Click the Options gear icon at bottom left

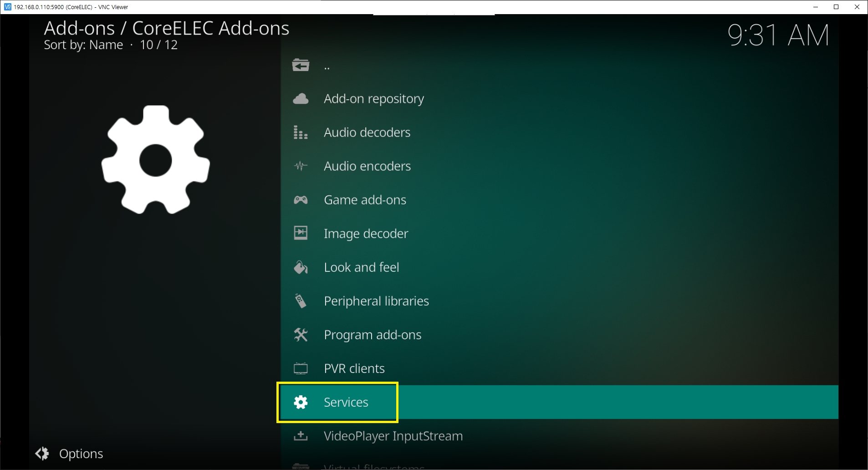pos(42,454)
